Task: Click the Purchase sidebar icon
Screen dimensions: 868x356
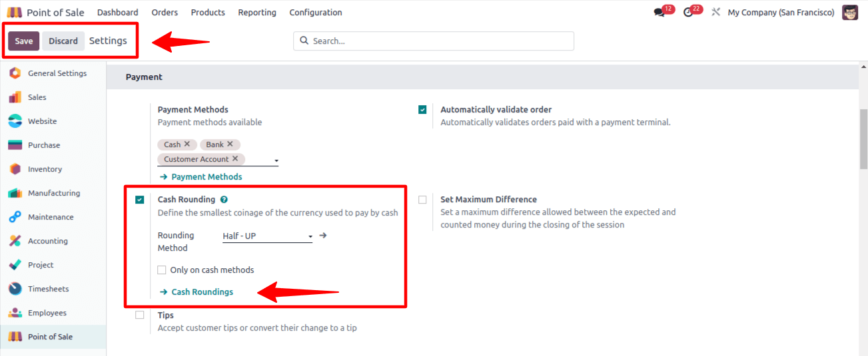Action: click(15, 145)
